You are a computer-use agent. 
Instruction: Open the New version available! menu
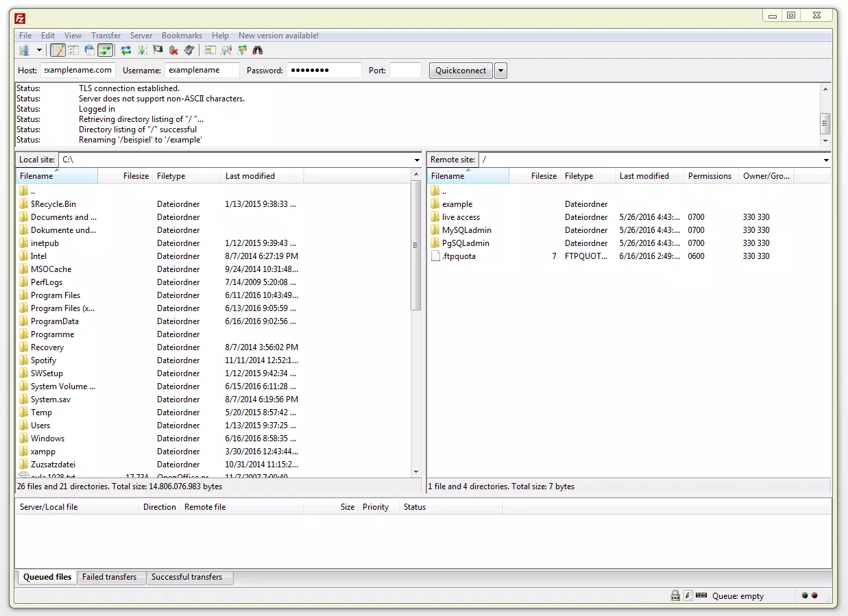point(278,36)
